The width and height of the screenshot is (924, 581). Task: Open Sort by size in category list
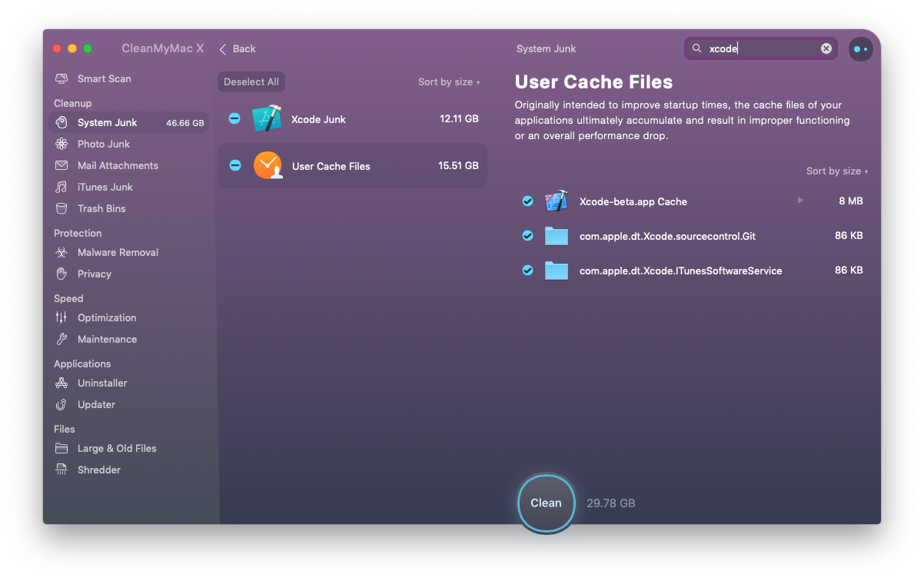(448, 82)
